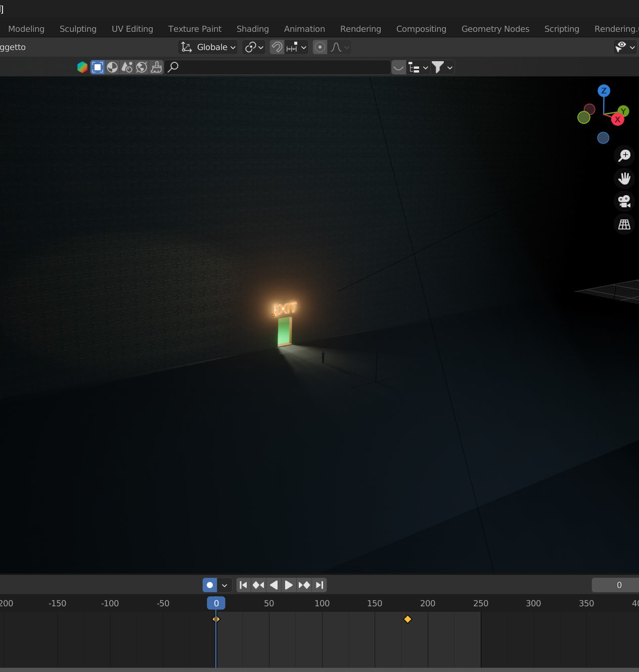Click the red X axis gizmo
This screenshot has width=639, height=672.
coord(617,120)
